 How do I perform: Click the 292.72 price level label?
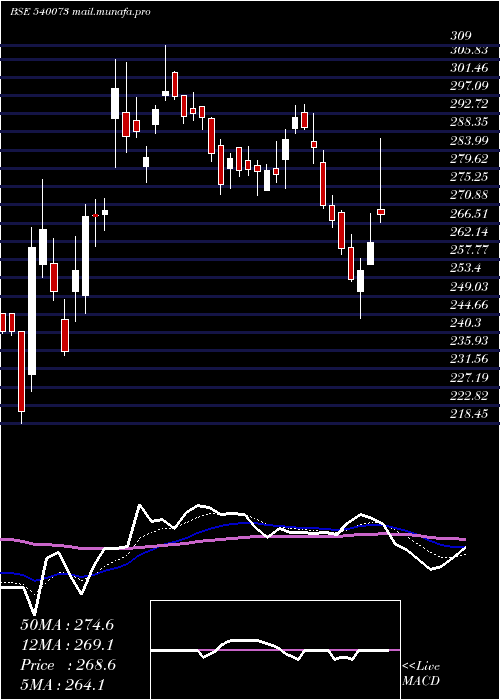pos(469,105)
